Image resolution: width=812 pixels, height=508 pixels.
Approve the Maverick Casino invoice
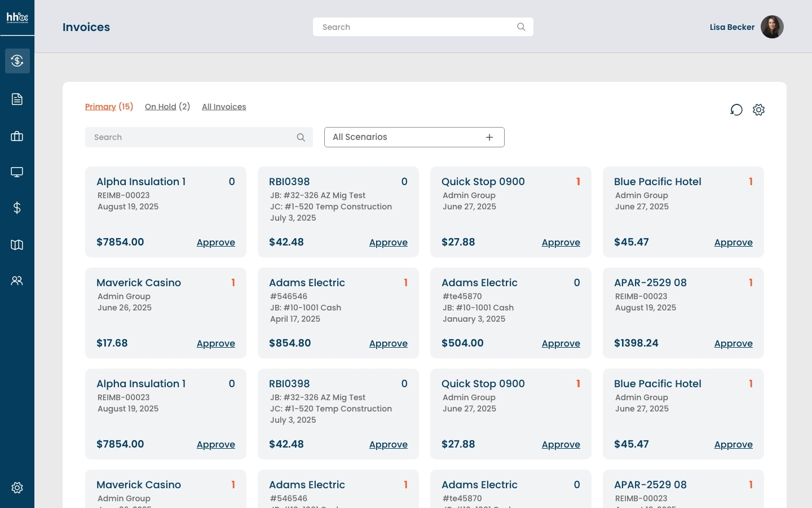coord(216,344)
